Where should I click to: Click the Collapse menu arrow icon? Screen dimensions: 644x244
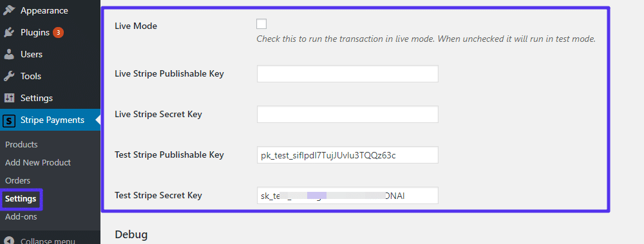tap(9, 241)
